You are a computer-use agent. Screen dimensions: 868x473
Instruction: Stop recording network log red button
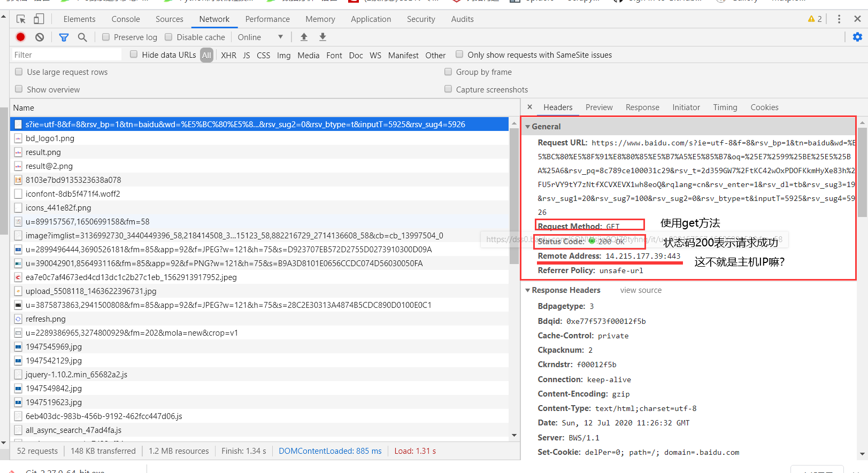coord(21,37)
